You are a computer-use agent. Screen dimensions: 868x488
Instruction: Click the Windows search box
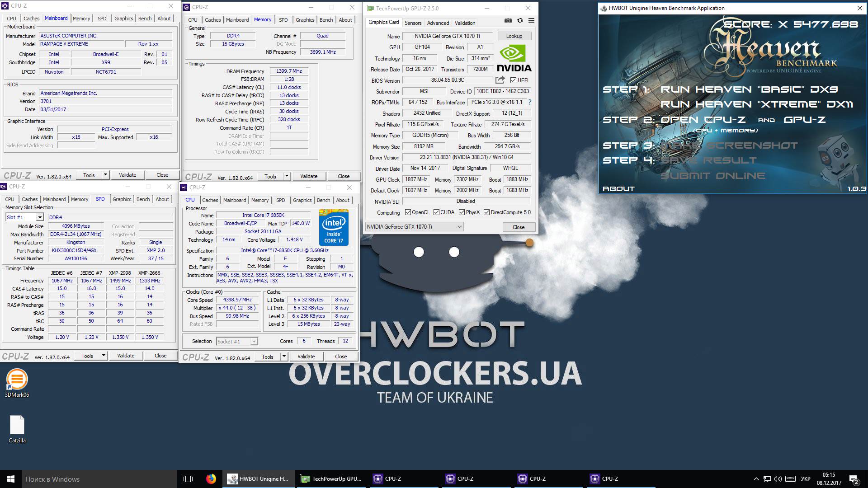[x=99, y=479]
